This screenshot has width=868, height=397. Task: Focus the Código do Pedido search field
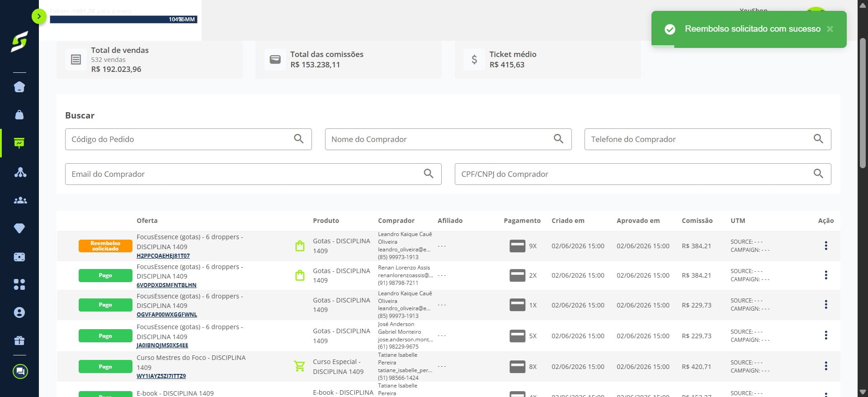tap(189, 139)
